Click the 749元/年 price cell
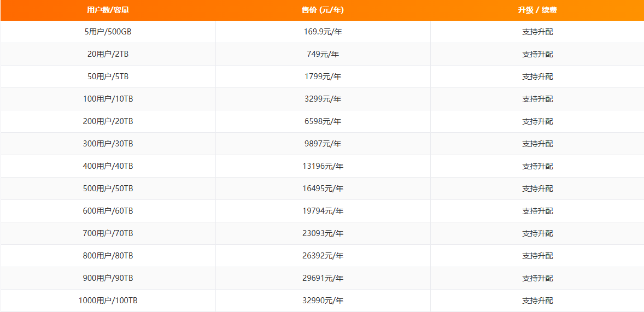Screen dimensions: 644x312 (x=323, y=54)
